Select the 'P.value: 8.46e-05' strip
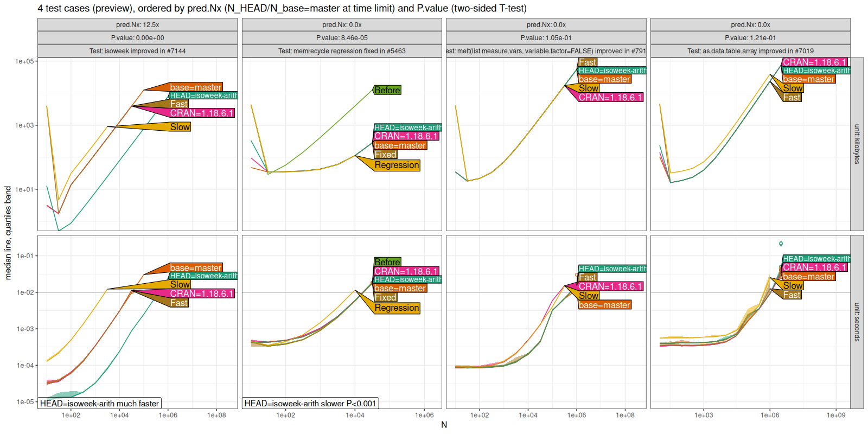Screen dimensions: 868x434 tap(342, 38)
